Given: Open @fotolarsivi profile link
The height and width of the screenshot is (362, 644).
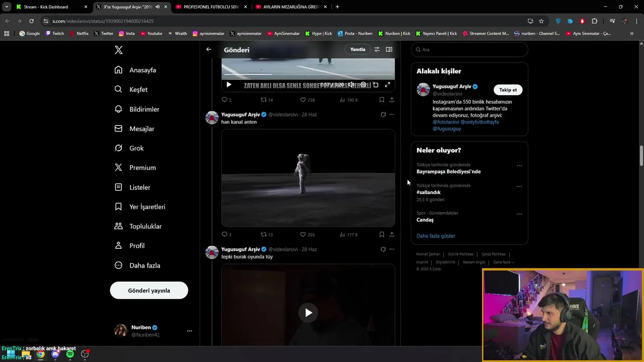Looking at the screenshot, I should click(445, 122).
